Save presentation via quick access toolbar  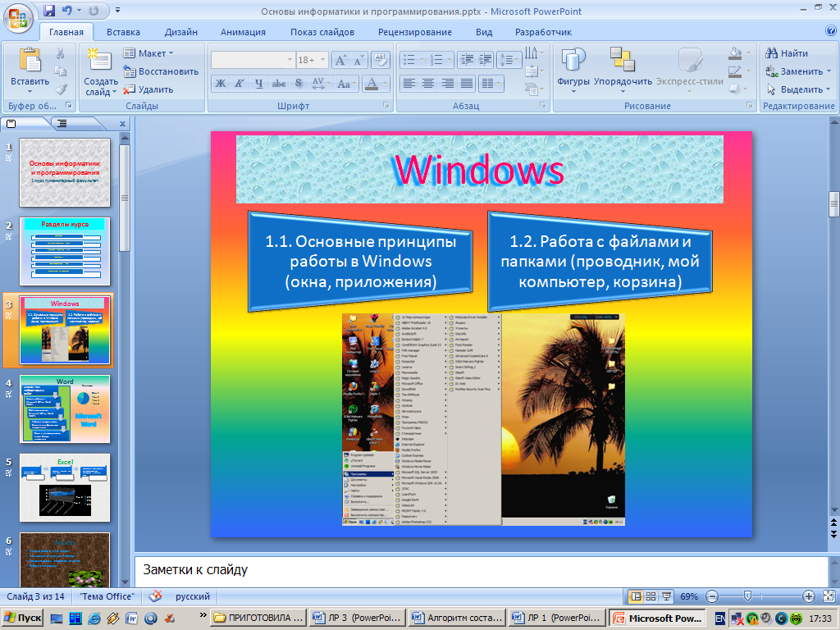coord(49,10)
